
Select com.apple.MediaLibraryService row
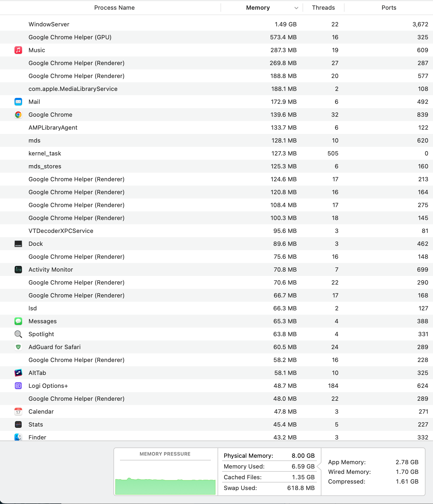pyautogui.click(x=216, y=89)
